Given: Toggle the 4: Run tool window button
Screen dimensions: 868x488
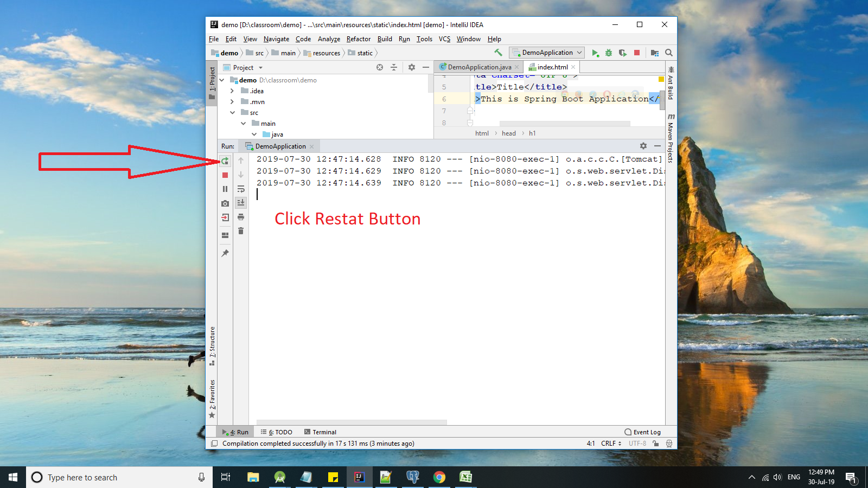Looking at the screenshot, I should click(x=235, y=432).
